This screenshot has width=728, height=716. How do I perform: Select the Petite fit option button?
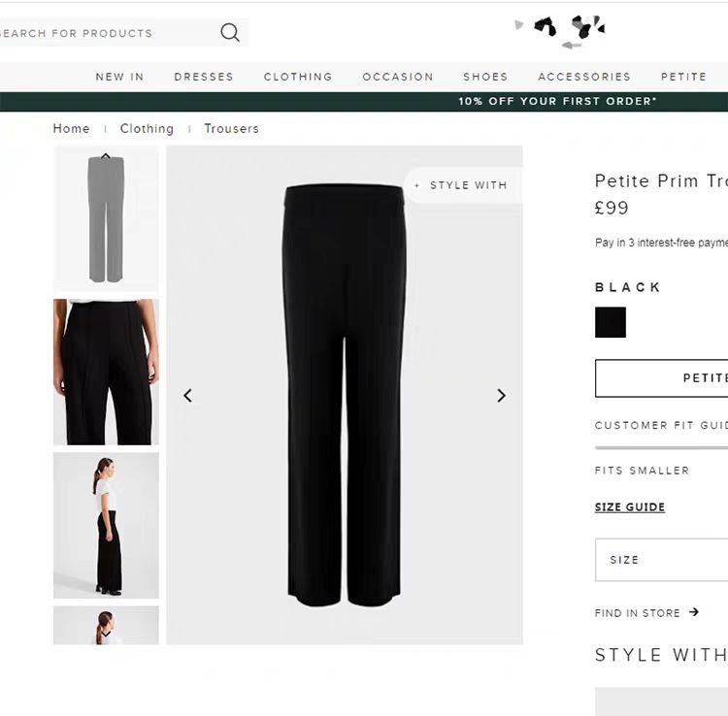(x=661, y=378)
